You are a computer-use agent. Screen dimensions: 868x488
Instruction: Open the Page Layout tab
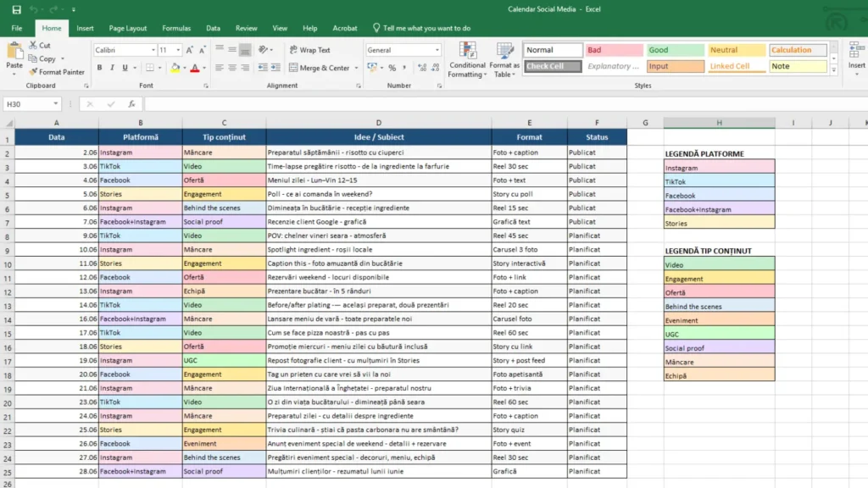pos(128,28)
